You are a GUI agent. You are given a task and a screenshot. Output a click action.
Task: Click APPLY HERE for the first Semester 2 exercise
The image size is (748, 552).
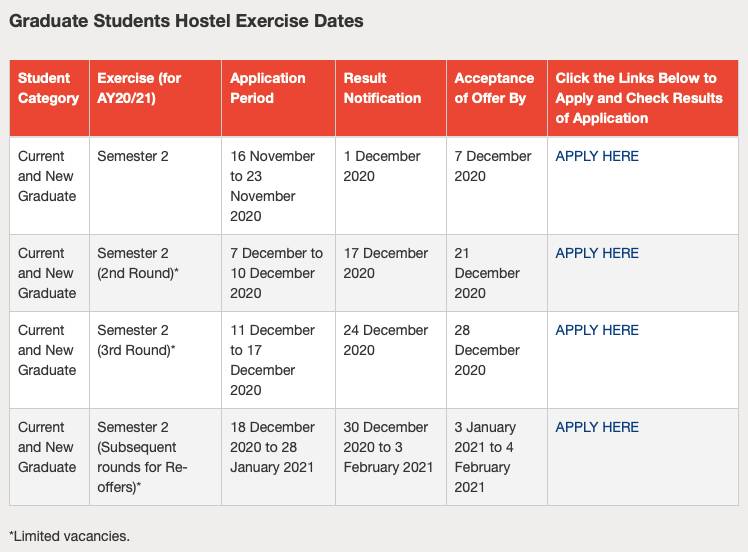(x=597, y=156)
